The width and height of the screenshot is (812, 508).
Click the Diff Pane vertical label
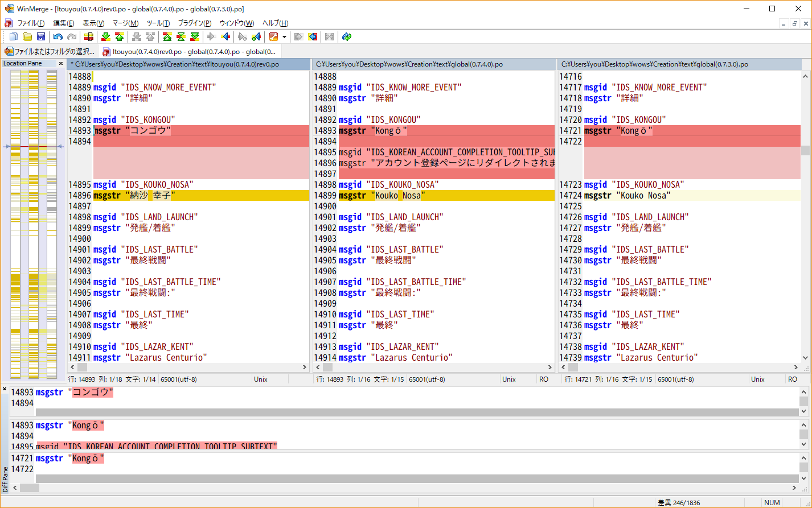coord(5,479)
